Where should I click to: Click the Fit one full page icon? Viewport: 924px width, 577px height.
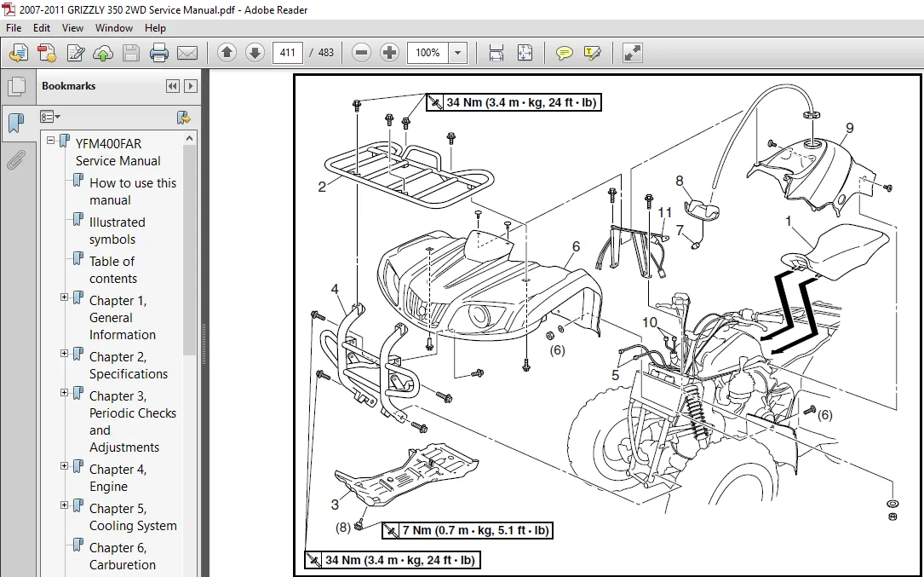(x=525, y=53)
